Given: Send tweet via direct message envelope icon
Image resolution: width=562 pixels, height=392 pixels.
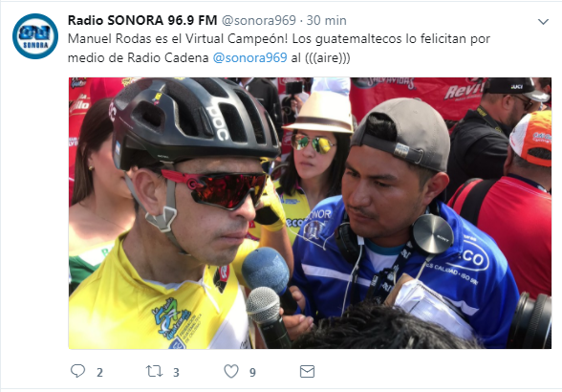Looking at the screenshot, I should (307, 372).
